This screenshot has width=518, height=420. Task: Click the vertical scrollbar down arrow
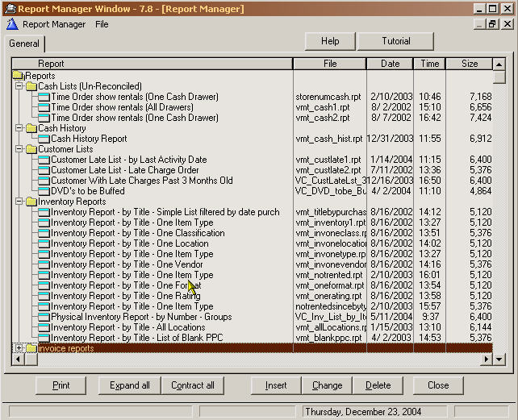[499, 360]
